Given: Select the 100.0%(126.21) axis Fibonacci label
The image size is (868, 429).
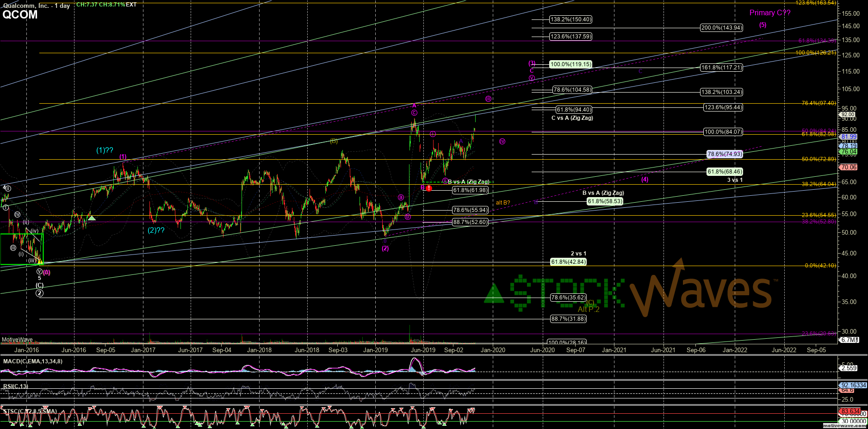Looking at the screenshot, I should coord(816,53).
